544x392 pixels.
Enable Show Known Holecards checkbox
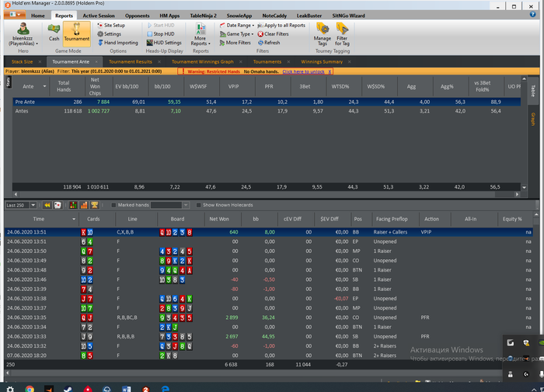coord(198,205)
